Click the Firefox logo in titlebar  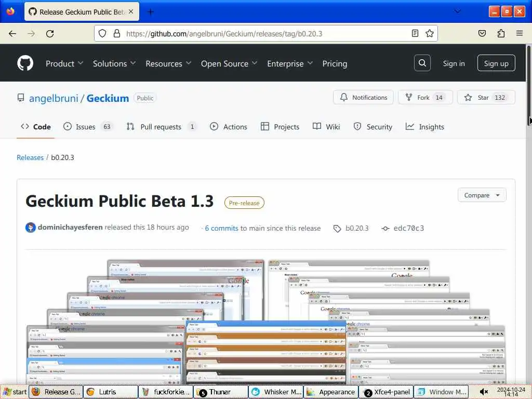(x=10, y=11)
